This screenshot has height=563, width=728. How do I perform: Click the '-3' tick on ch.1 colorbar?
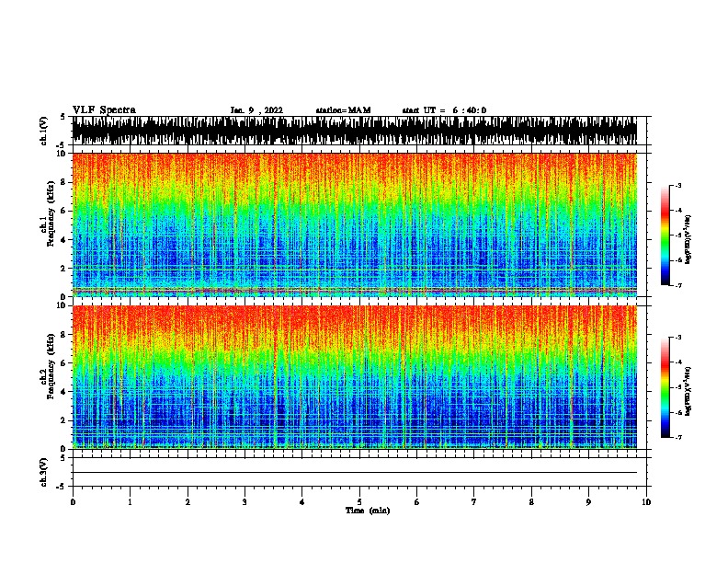pos(678,186)
